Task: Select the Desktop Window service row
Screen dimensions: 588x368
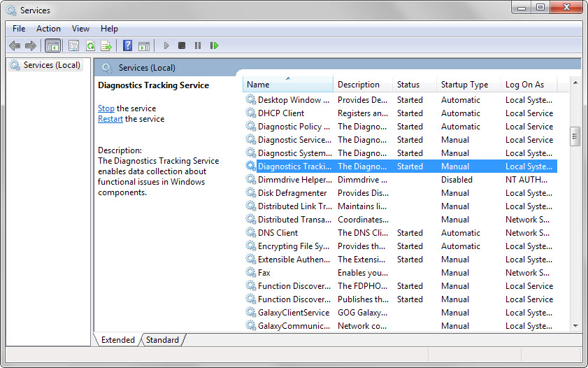Action: pyautogui.click(x=401, y=100)
